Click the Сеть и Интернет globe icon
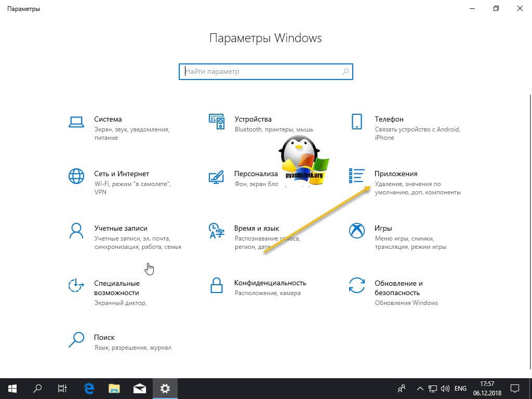The width and height of the screenshot is (532, 399). click(76, 176)
